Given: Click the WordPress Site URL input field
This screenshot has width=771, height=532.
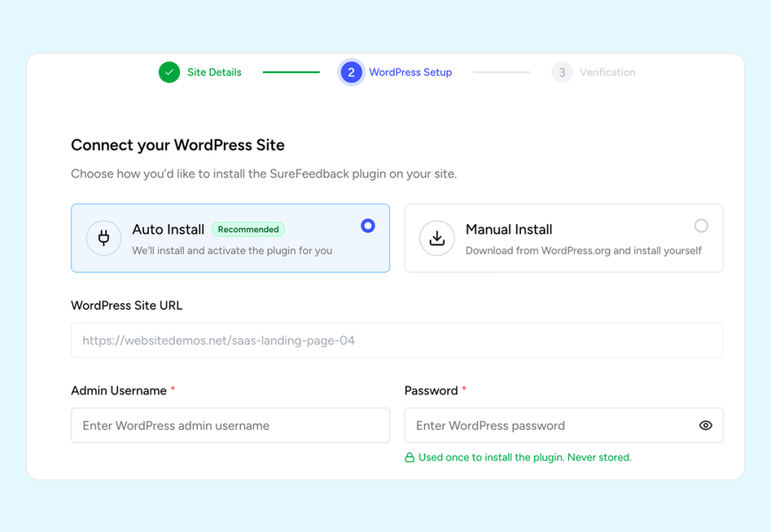Looking at the screenshot, I should (397, 340).
